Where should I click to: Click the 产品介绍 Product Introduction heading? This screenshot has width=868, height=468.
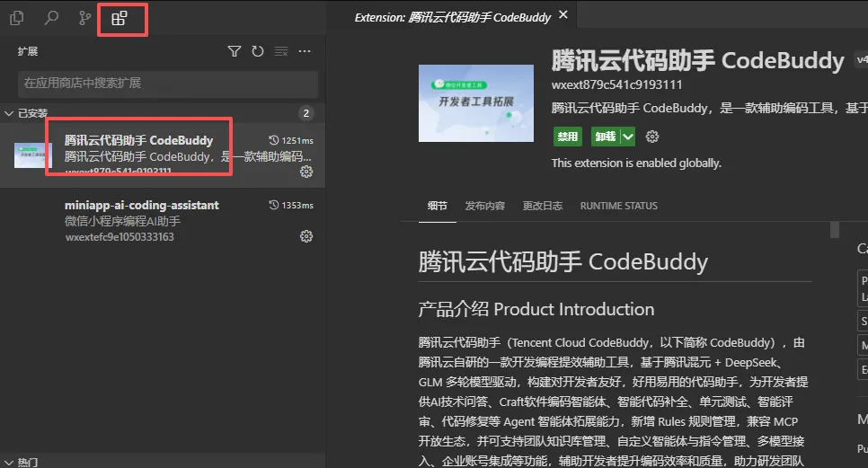[x=536, y=309]
